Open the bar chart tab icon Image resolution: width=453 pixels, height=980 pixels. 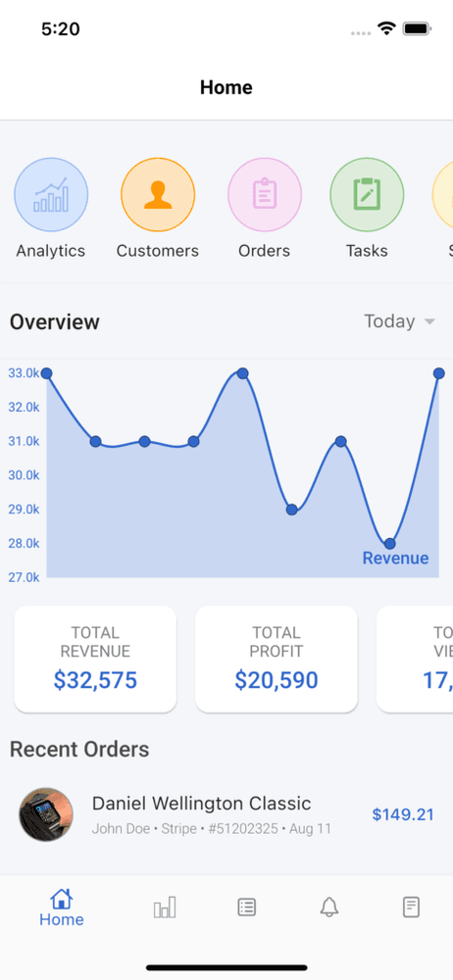point(165,906)
